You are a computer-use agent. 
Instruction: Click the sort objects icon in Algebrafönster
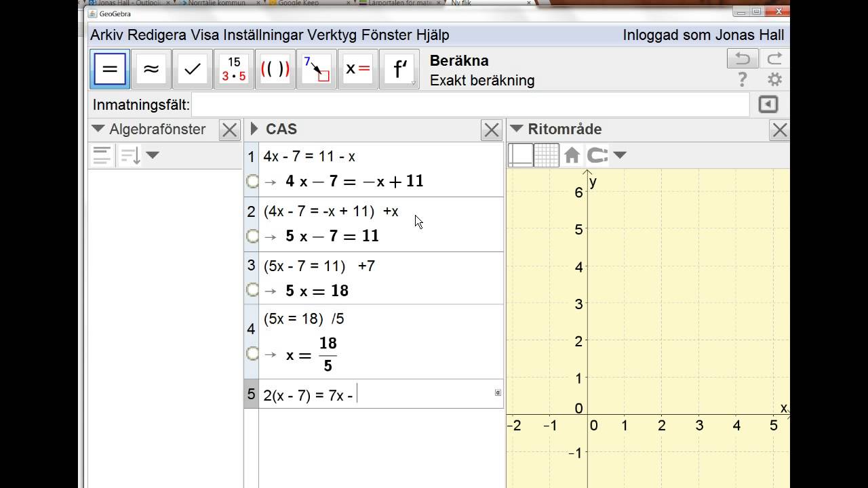tap(130, 155)
